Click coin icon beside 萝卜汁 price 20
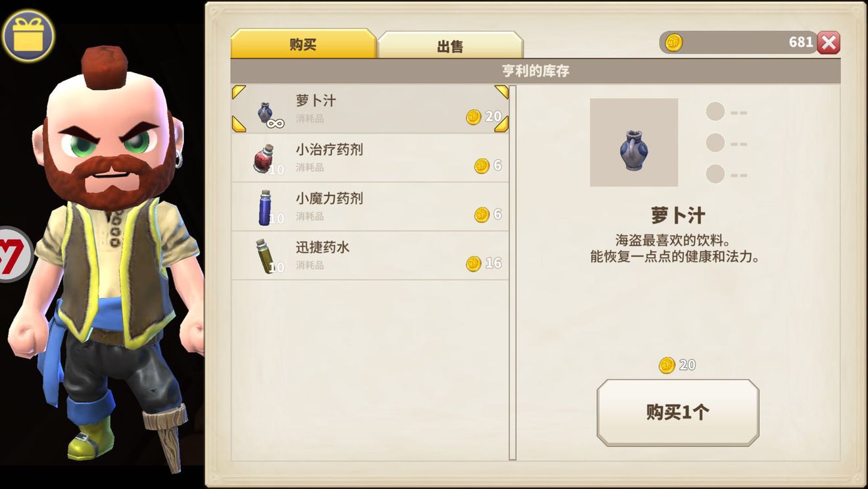868x489 pixels. [x=473, y=117]
